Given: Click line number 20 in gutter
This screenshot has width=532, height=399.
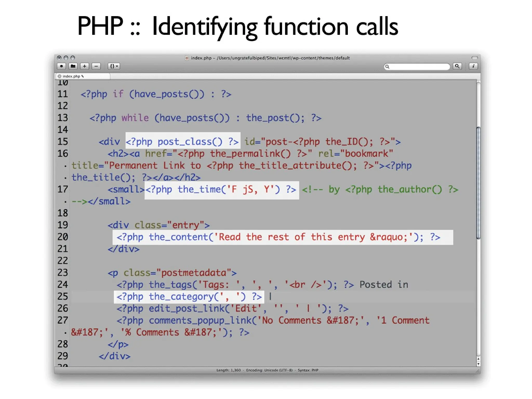Looking at the screenshot, I should pyautogui.click(x=63, y=237).
